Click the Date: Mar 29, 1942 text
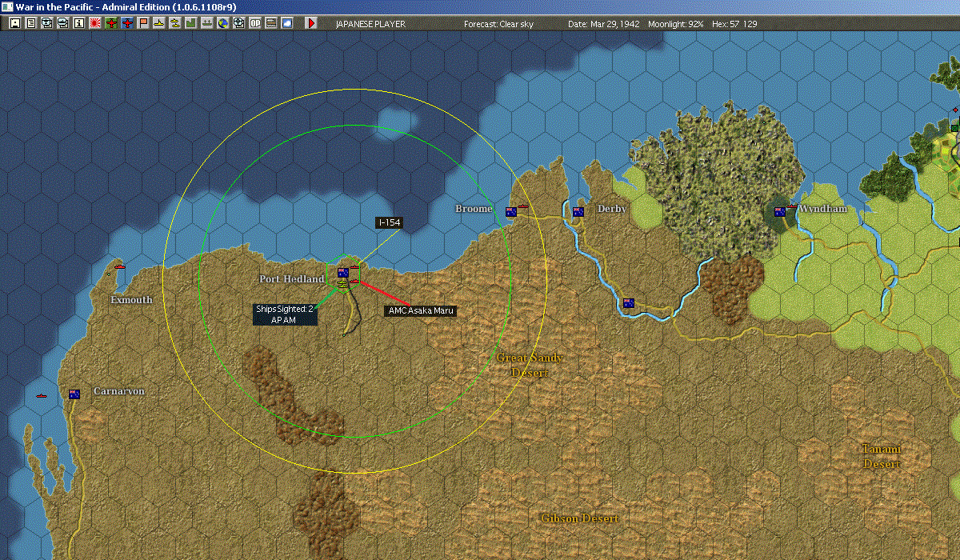 [x=603, y=24]
